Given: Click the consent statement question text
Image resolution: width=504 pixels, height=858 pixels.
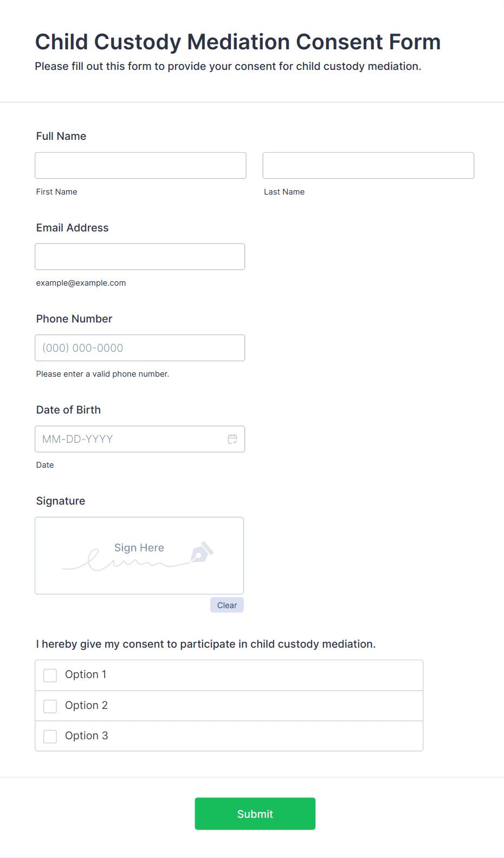Looking at the screenshot, I should 206,644.
